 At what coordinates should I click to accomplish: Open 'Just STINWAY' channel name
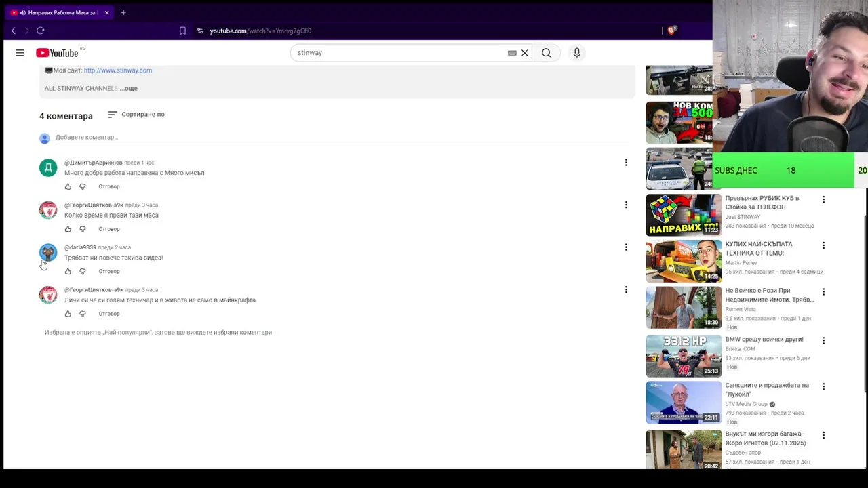743,217
